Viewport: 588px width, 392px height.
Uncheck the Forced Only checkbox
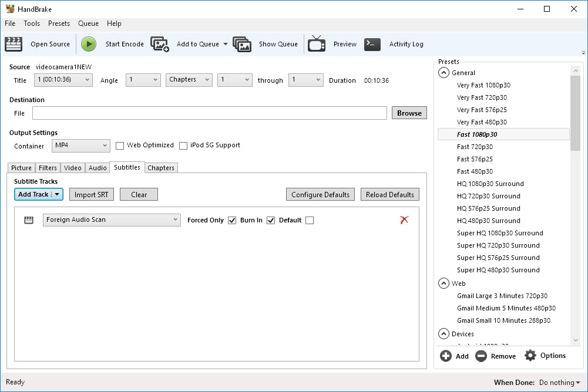[x=232, y=221]
